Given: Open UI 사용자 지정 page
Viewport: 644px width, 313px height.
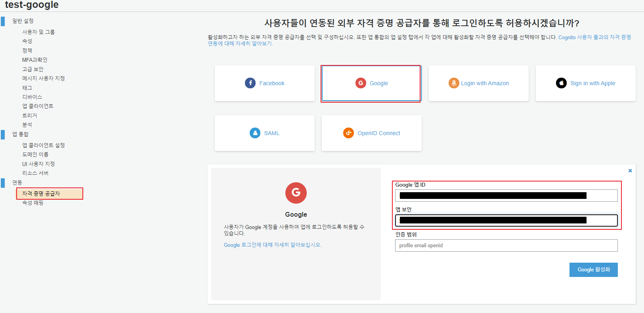Looking at the screenshot, I should click(x=38, y=164).
